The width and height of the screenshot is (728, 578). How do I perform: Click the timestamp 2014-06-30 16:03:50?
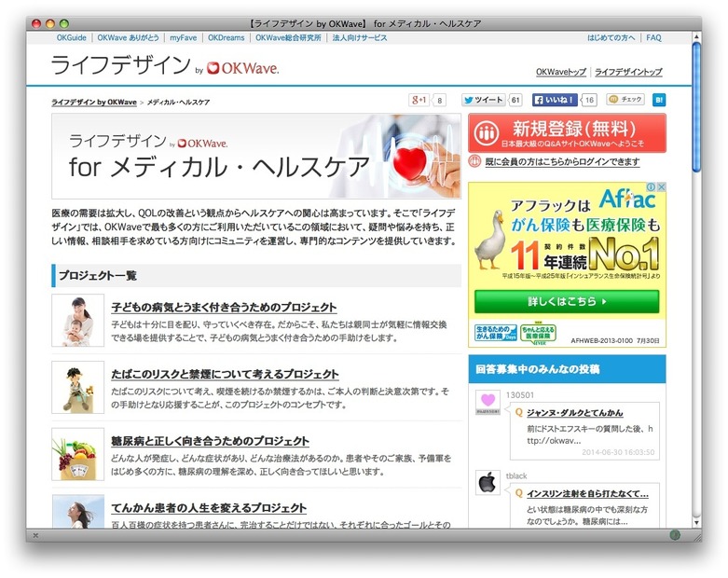point(618,452)
